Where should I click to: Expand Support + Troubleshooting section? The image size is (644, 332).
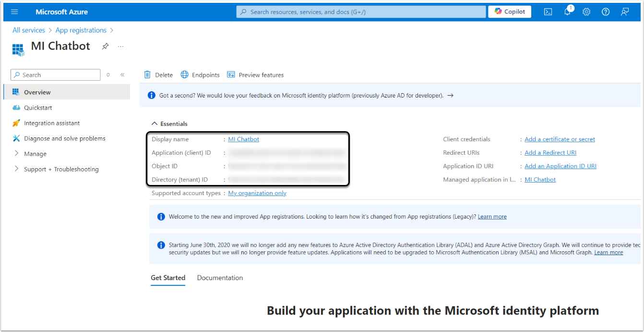click(x=61, y=169)
